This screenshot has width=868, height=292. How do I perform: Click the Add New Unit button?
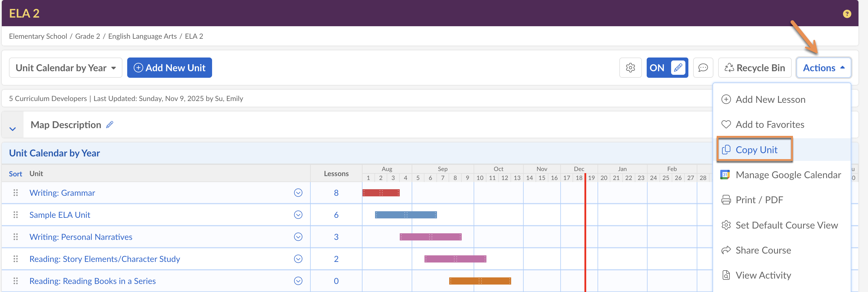(169, 68)
